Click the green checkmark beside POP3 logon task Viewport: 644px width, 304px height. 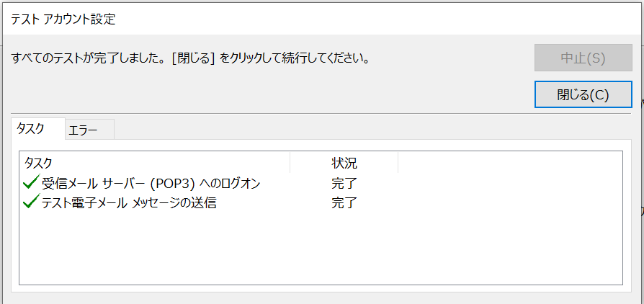(32, 182)
